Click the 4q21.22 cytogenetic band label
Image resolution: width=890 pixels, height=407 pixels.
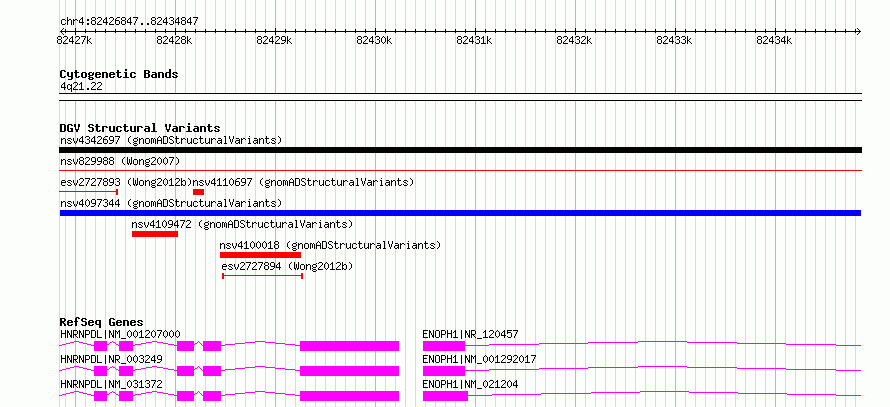tap(81, 87)
